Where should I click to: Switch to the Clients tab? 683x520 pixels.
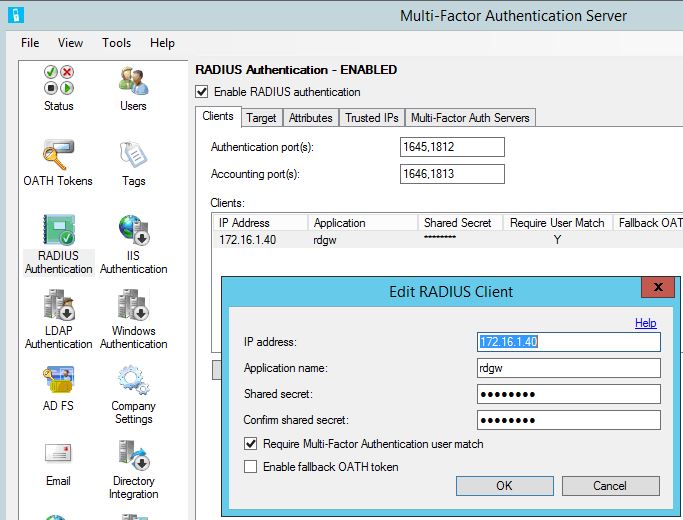(218, 116)
